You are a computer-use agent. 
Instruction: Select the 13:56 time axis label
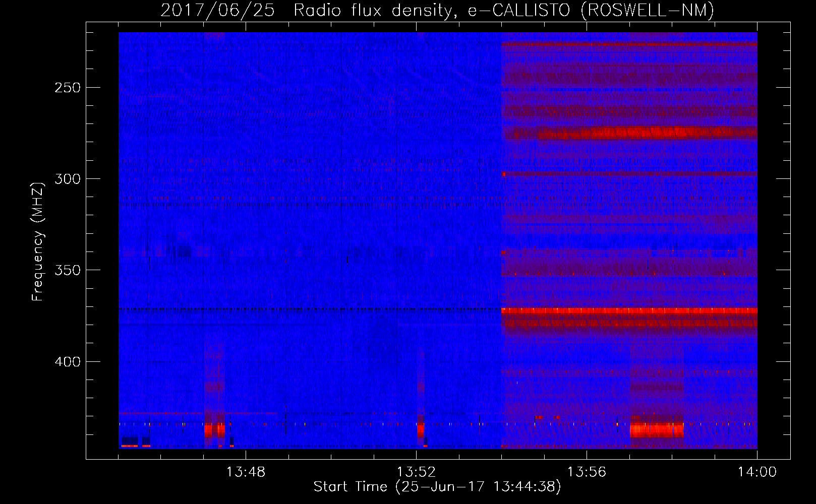[x=587, y=472]
